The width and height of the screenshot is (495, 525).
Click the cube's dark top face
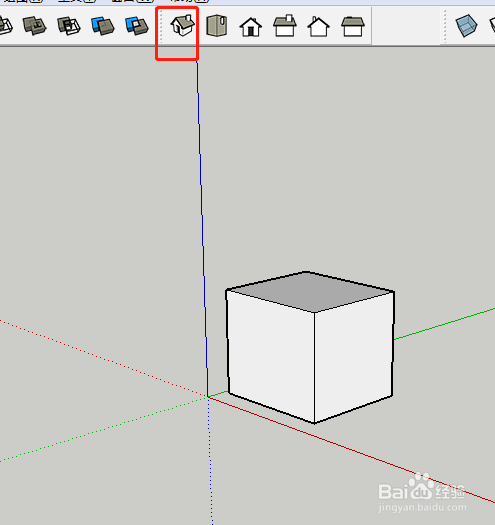[x=310, y=292]
